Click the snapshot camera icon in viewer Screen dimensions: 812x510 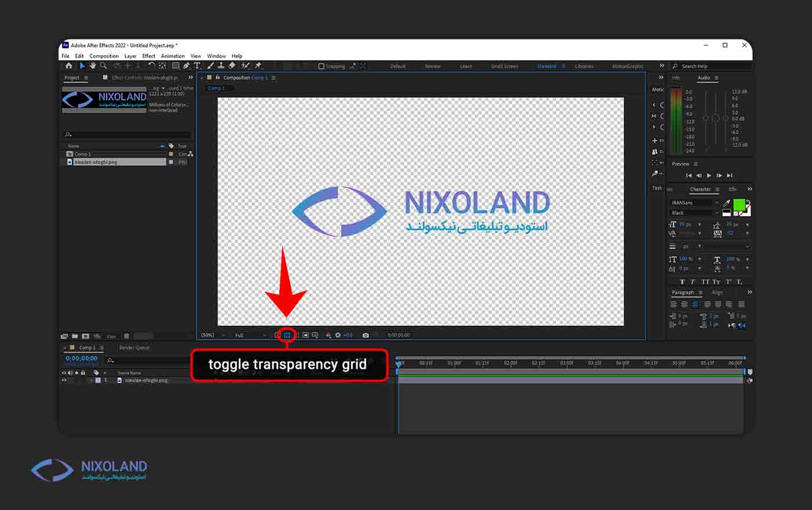pos(365,335)
